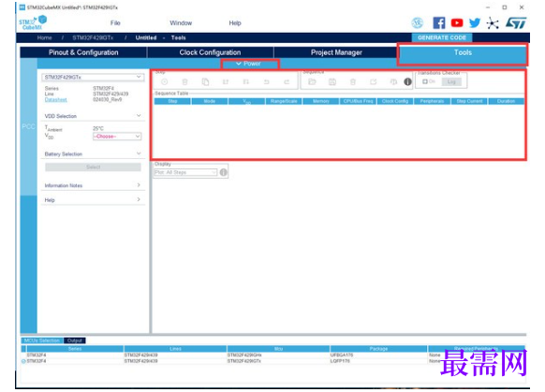Viewport: 545px width, 392px height.
Task: Toggle the Transitions Checker On checkbox
Action: 425,81
